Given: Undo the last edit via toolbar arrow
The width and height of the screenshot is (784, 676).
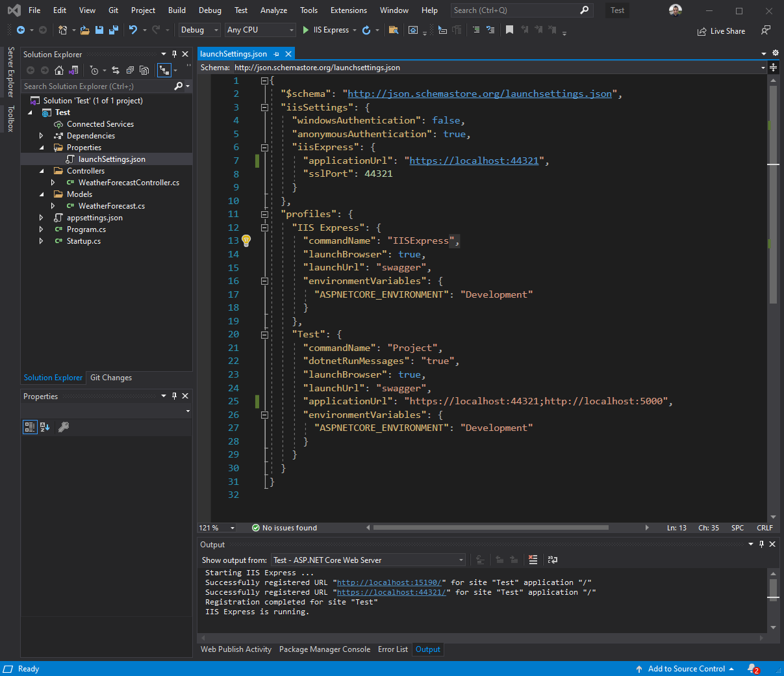Looking at the screenshot, I should (133, 30).
